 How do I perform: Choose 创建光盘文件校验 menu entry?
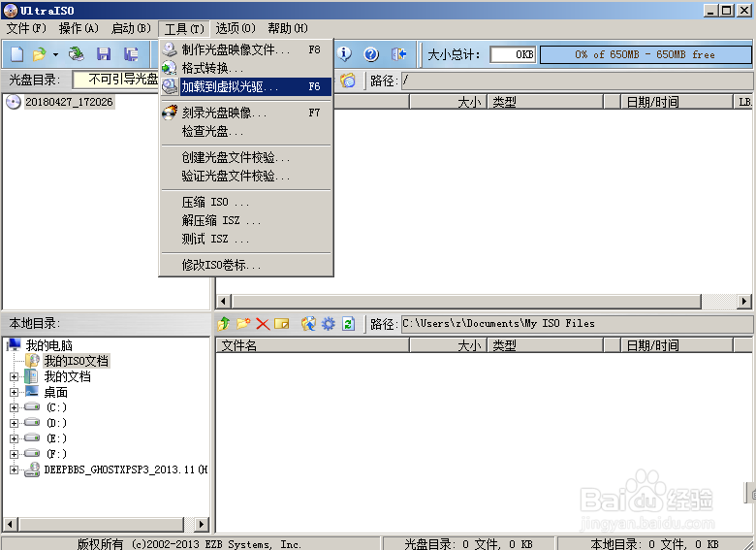tap(246, 157)
